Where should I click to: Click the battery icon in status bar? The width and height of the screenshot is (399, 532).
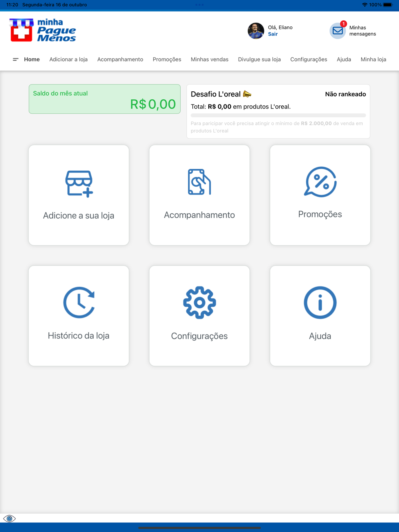point(388,5)
